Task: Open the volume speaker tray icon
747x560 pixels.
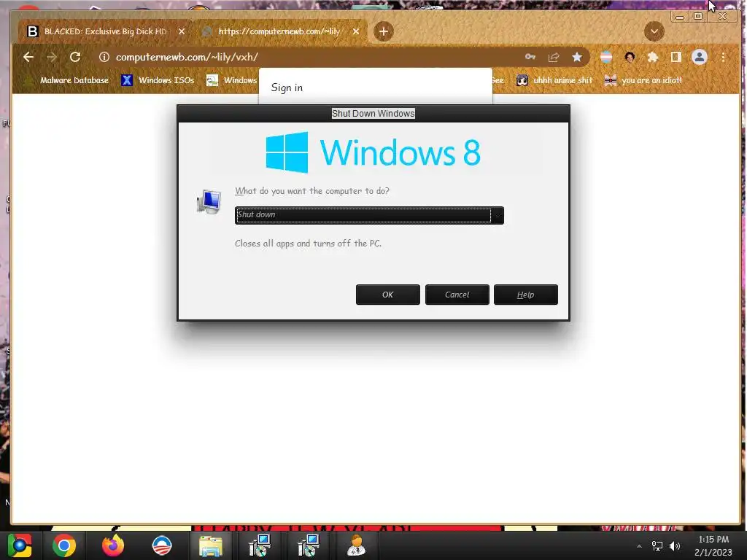Action: pos(675,546)
